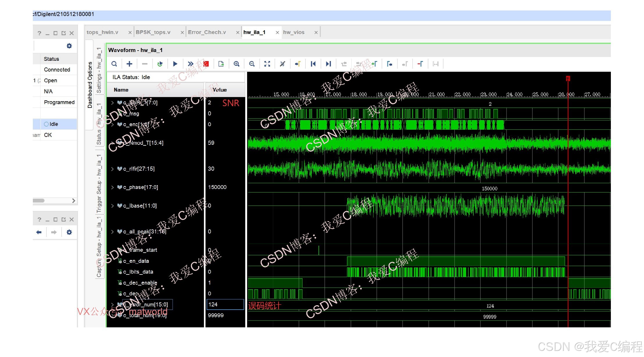The height and width of the screenshot is (357, 644).
Task: Click the red cursor marker in the timeline
Action: pos(568,78)
